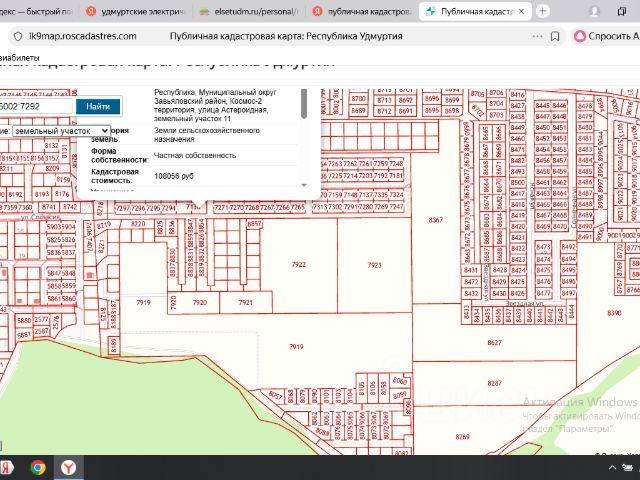
Task: Click the cadastral number search field
Action: coord(36,107)
